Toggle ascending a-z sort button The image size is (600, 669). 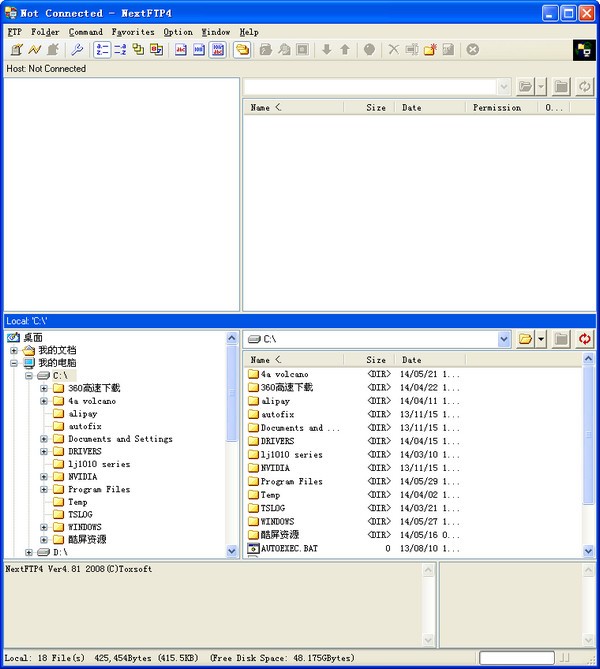click(x=102, y=49)
